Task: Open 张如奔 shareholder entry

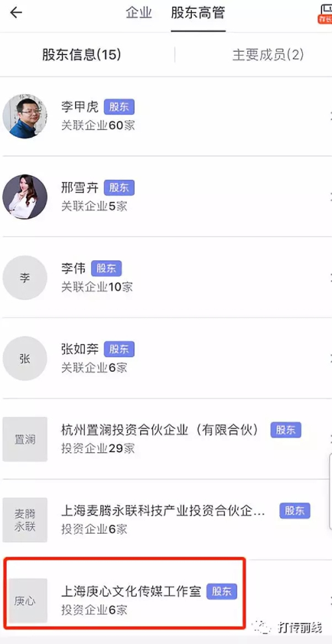Action: [166, 358]
